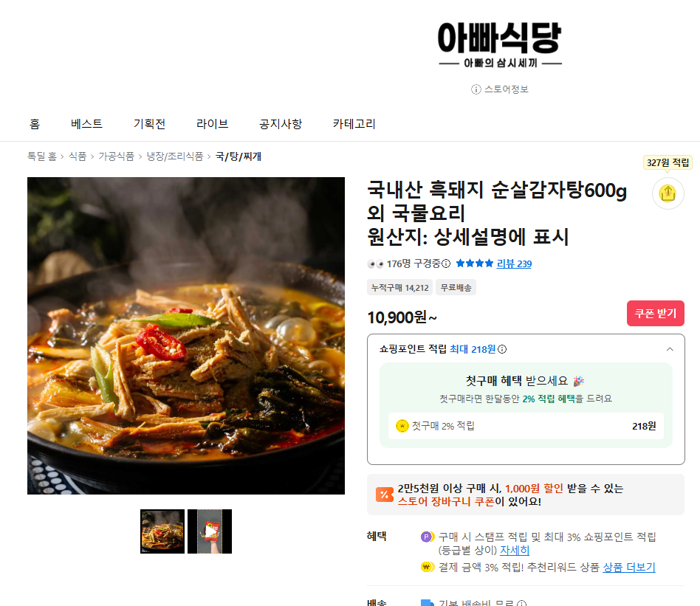Select the first gamjatang image thumbnail
The image size is (700, 606).
(162, 531)
